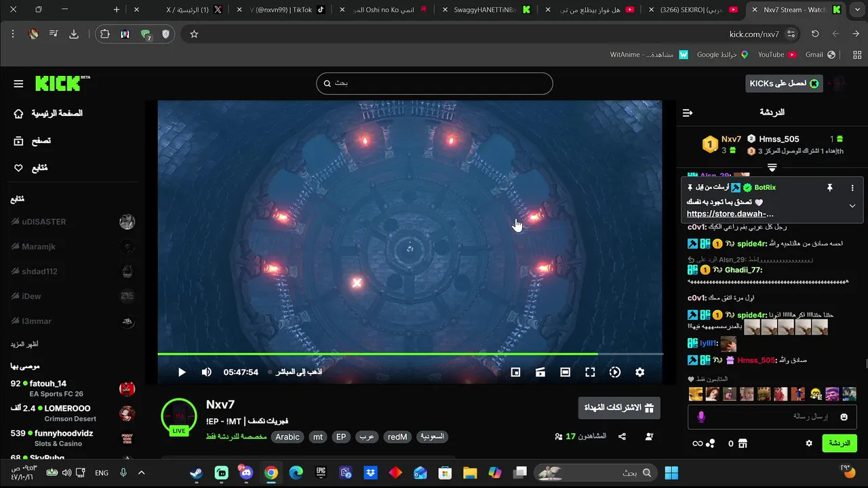This screenshot has width=868, height=488.
Task: Click the clip creation icon
Action: click(x=540, y=372)
